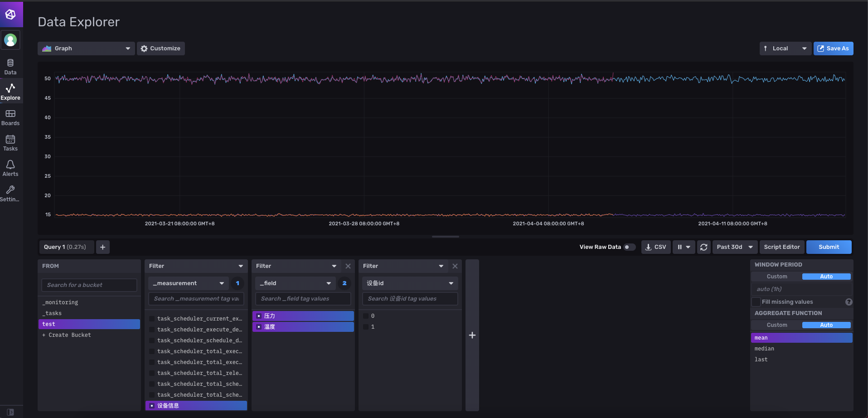Toggle View Raw Data switch
This screenshot has width=868, height=418.
pos(630,247)
